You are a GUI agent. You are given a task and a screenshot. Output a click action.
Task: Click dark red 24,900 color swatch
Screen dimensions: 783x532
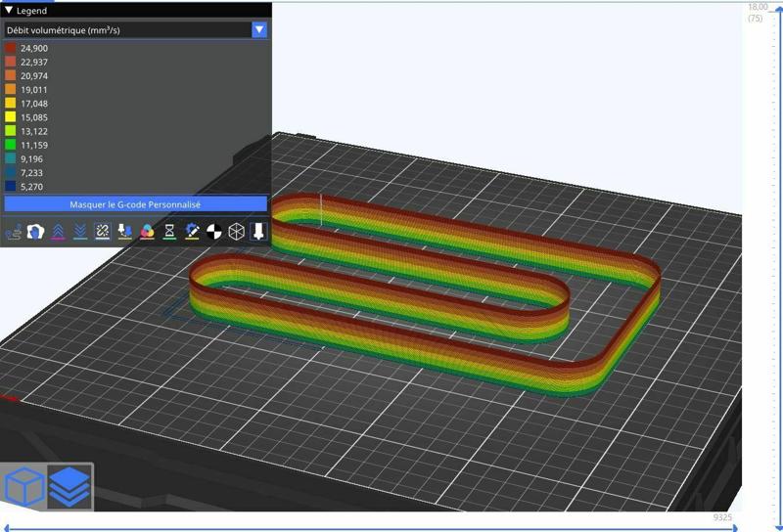(x=10, y=48)
